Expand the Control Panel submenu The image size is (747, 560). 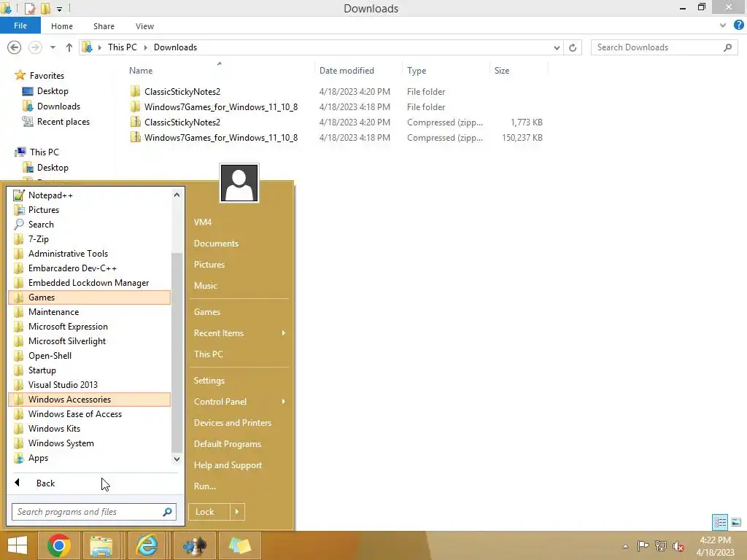(284, 402)
